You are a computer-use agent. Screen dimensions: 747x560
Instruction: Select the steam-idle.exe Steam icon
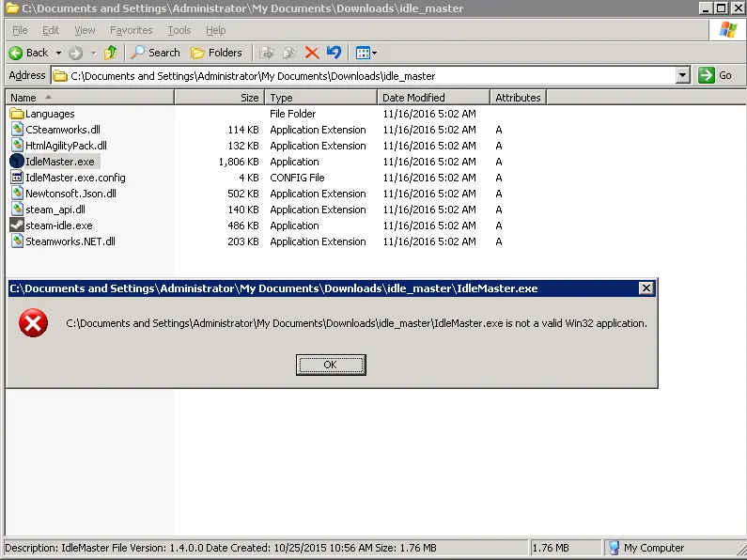17,226
